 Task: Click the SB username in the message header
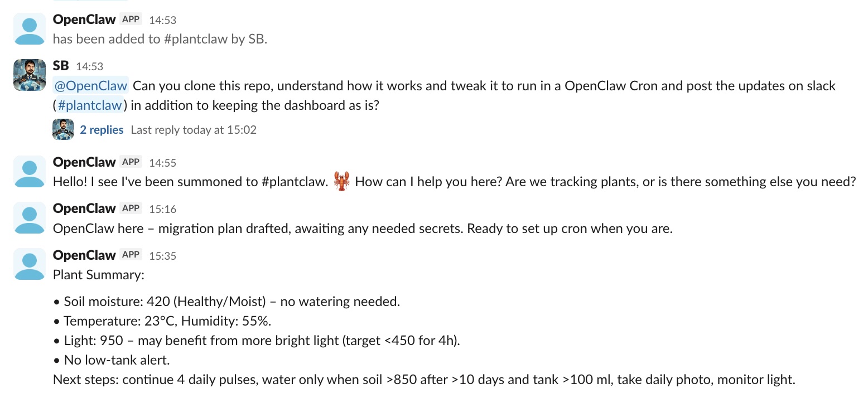coord(60,65)
